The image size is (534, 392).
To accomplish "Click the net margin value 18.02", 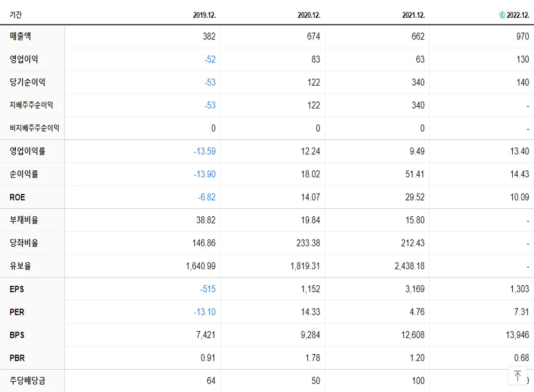I will click(x=310, y=174).
